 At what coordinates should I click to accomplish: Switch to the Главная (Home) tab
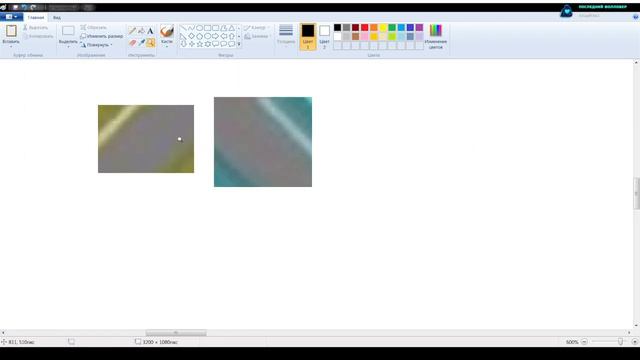pos(36,18)
